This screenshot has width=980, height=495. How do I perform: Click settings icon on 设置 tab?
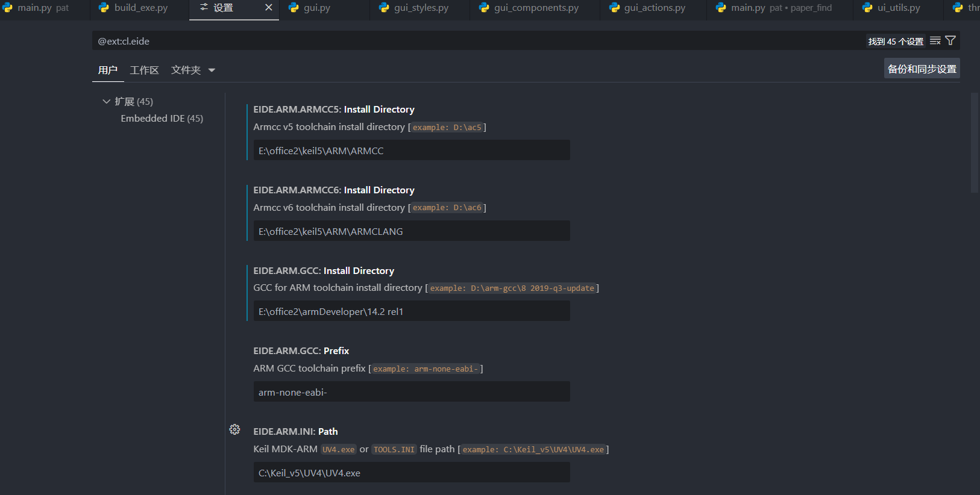(x=204, y=7)
